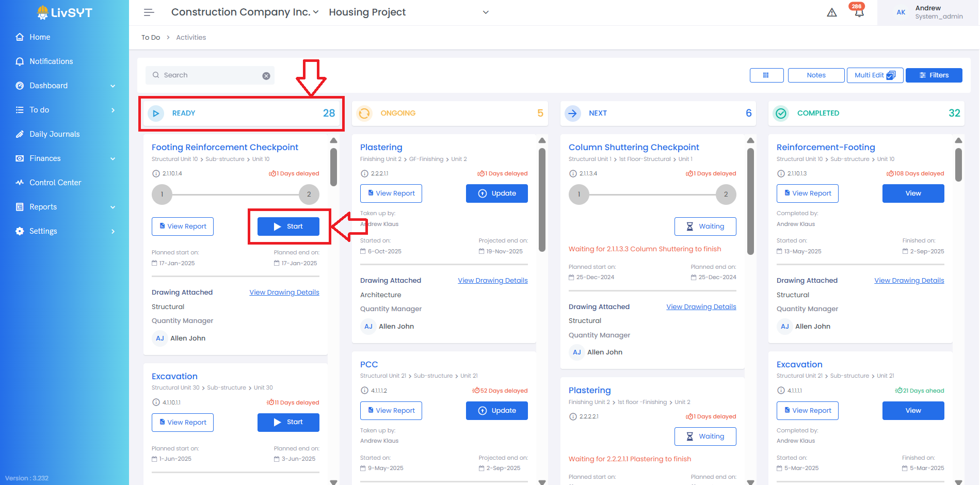Go to Control Center in sidebar

pos(55,183)
